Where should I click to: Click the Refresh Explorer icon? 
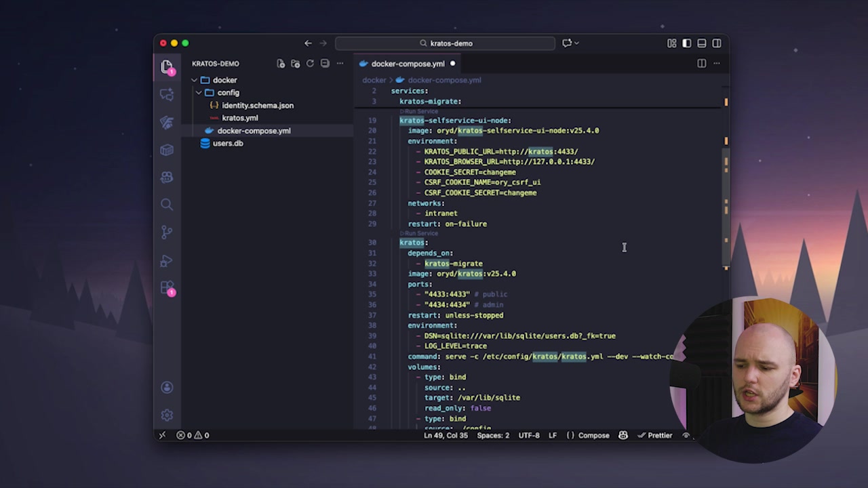[310, 63]
